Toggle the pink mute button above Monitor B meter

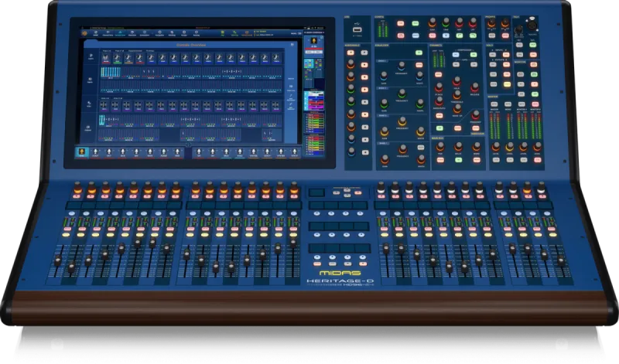(x=537, y=104)
